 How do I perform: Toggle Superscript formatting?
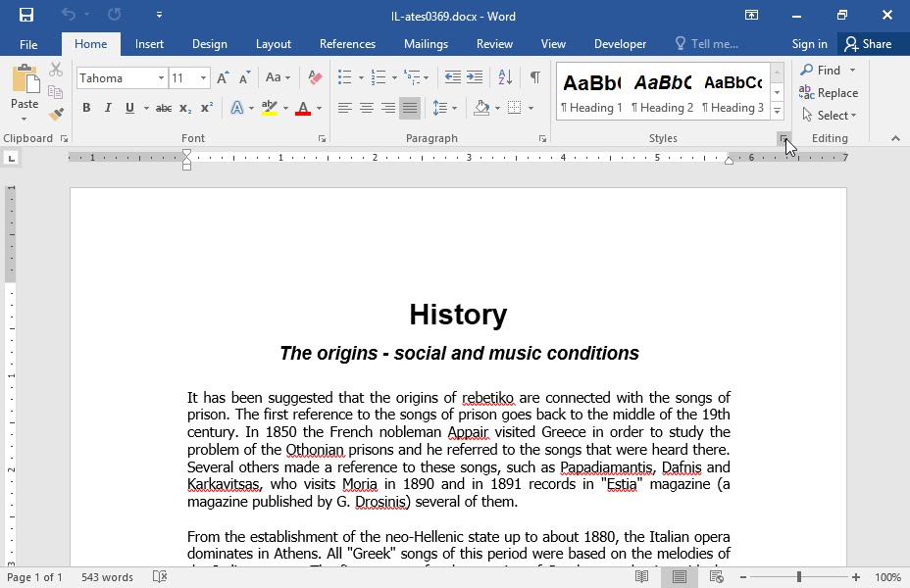click(x=207, y=108)
